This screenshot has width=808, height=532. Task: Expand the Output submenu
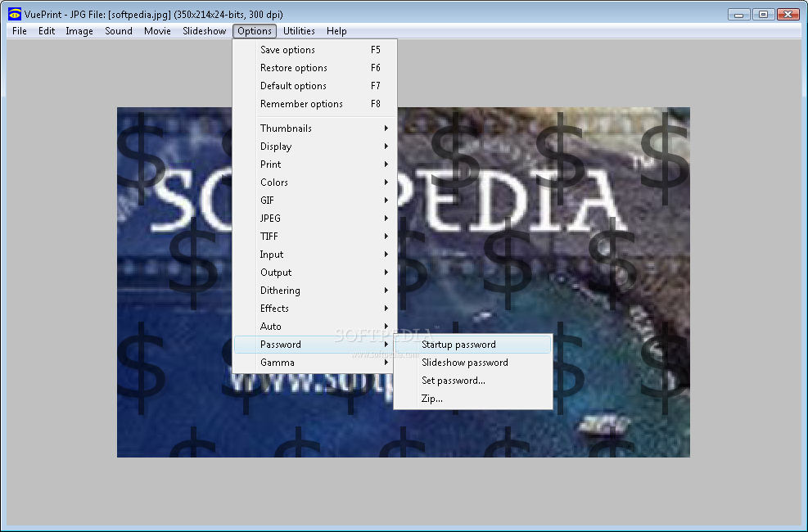315,273
